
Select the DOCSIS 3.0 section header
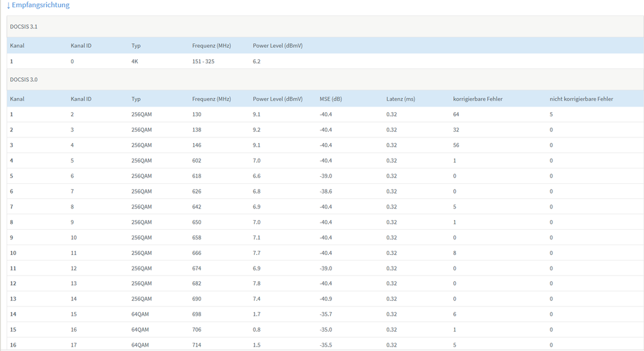[24, 80]
